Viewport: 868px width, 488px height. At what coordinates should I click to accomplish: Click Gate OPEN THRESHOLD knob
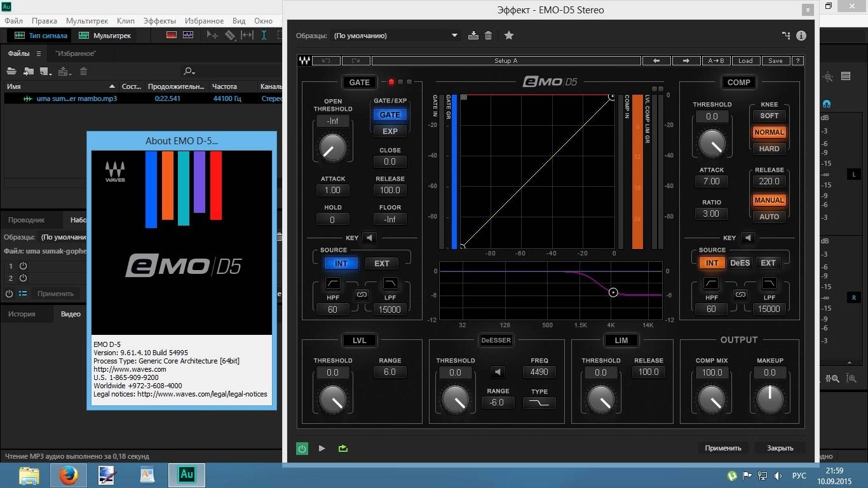tap(332, 146)
